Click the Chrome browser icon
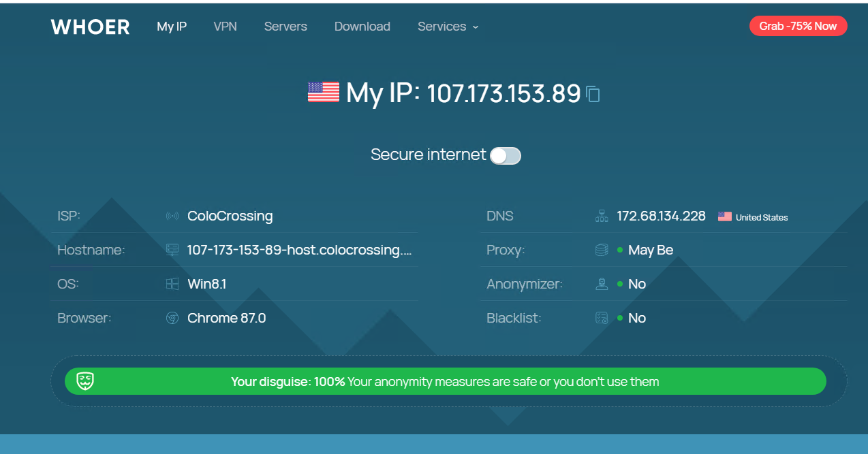 tap(172, 318)
